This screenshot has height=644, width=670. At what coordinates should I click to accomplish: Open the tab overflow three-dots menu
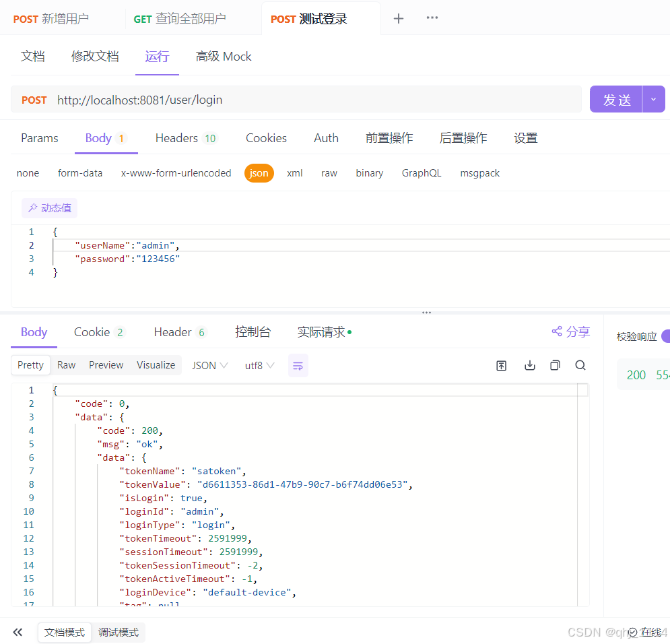click(432, 18)
